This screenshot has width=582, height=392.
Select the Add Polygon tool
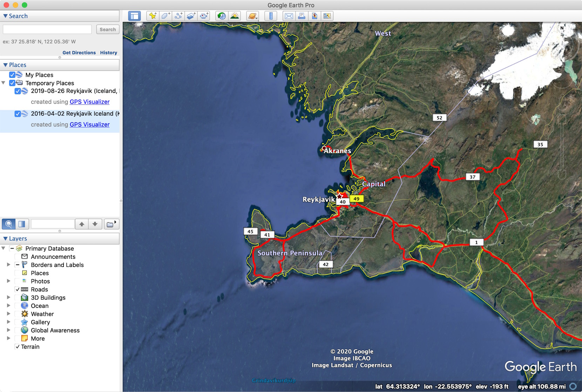coord(165,16)
